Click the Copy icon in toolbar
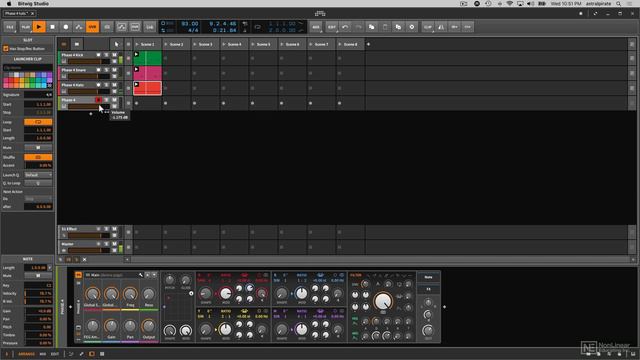 click(371, 27)
